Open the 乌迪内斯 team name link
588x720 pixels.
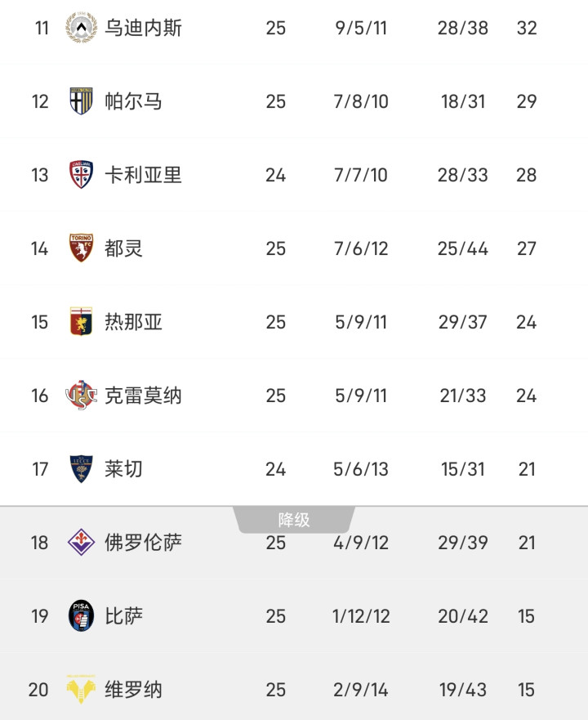click(143, 28)
